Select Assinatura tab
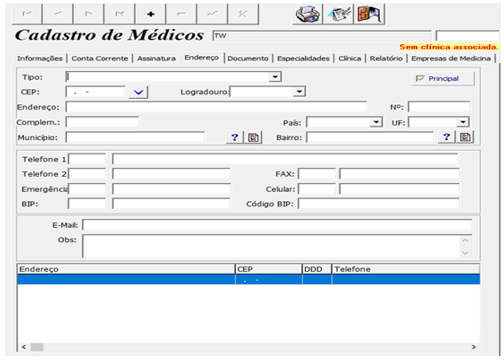504x361 pixels. pyautogui.click(x=156, y=58)
